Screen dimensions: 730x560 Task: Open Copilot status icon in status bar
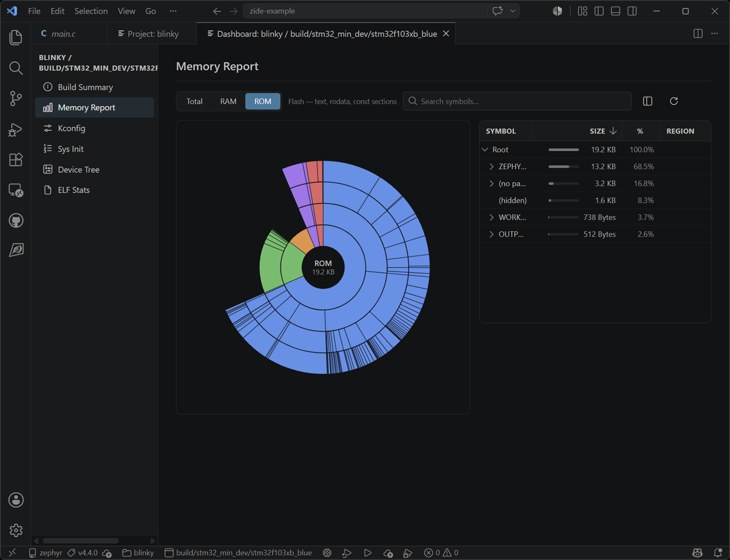(x=697, y=553)
